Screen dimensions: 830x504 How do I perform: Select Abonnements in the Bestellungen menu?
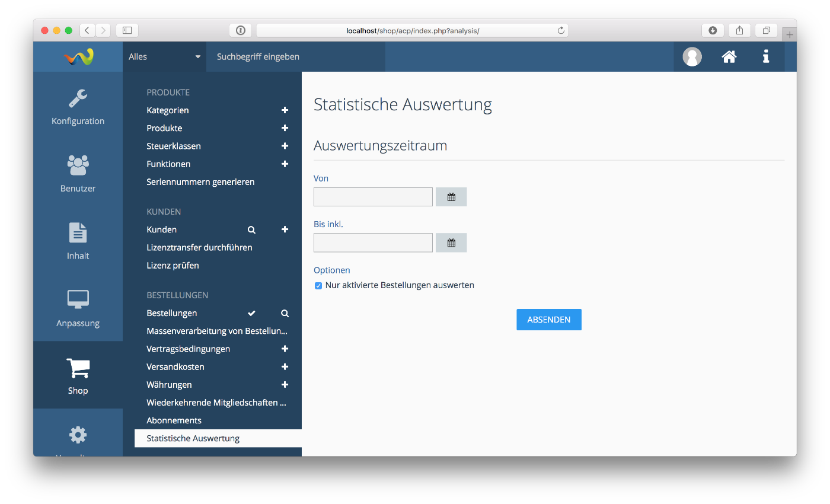pyautogui.click(x=174, y=420)
